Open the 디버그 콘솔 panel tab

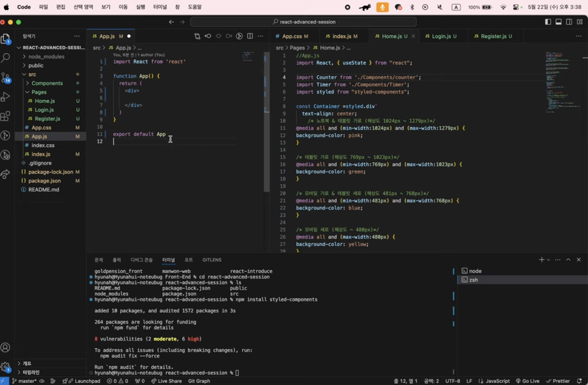click(x=141, y=260)
